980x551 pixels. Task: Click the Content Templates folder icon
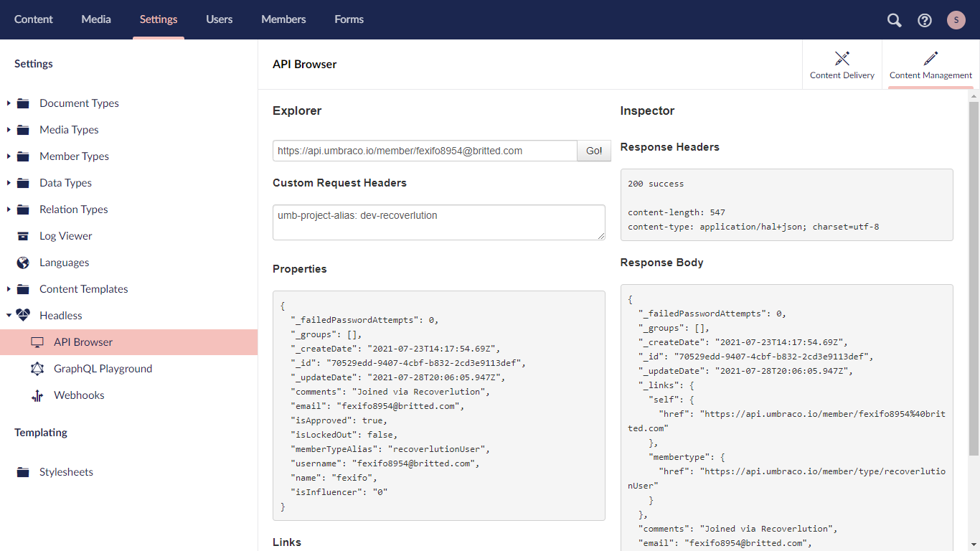click(x=23, y=289)
